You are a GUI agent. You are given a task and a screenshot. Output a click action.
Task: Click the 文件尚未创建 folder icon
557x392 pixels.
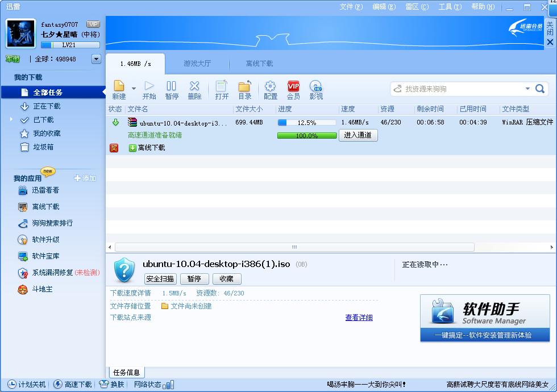click(164, 306)
